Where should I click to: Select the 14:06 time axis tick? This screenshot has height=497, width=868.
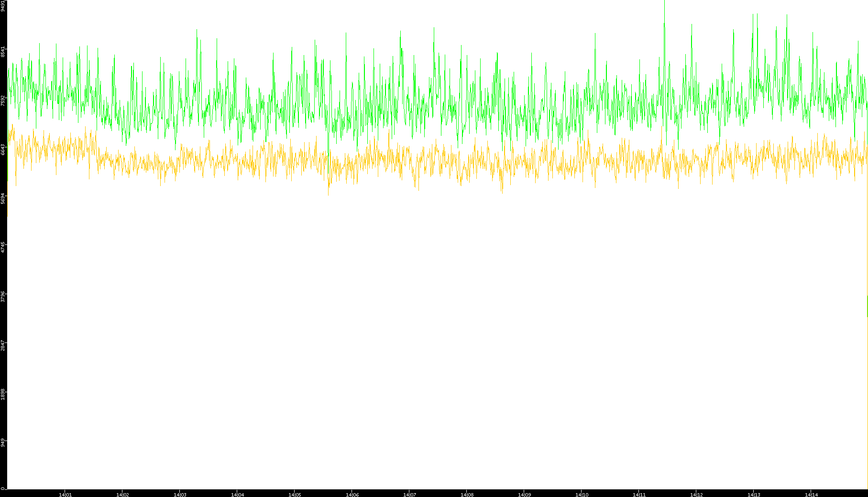point(352,494)
